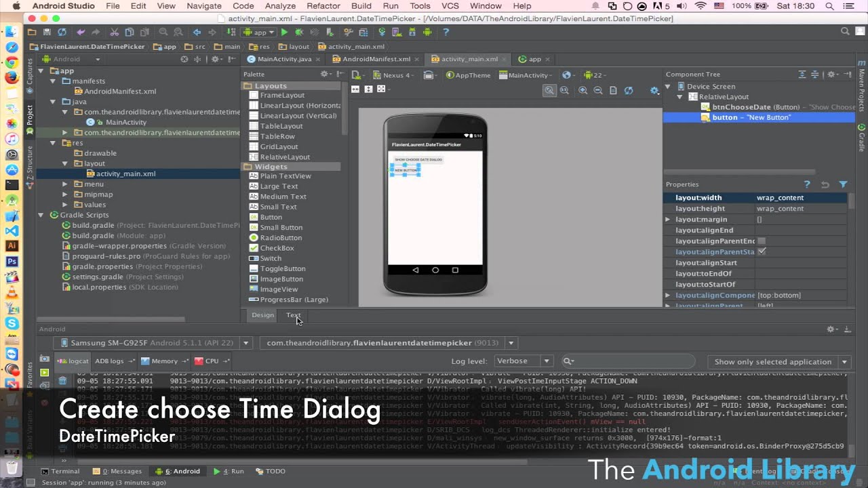This screenshot has width=868, height=488.
Task: Select CheckBox widget in Palette
Action: click(x=277, y=248)
